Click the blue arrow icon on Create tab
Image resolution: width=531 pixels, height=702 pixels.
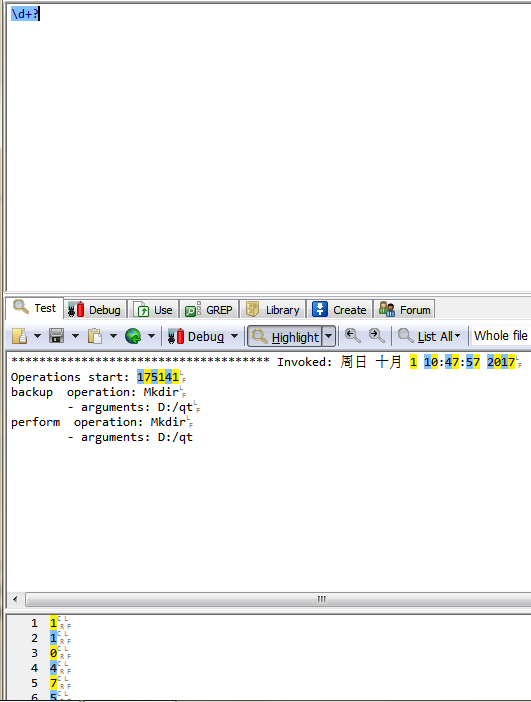(x=320, y=309)
